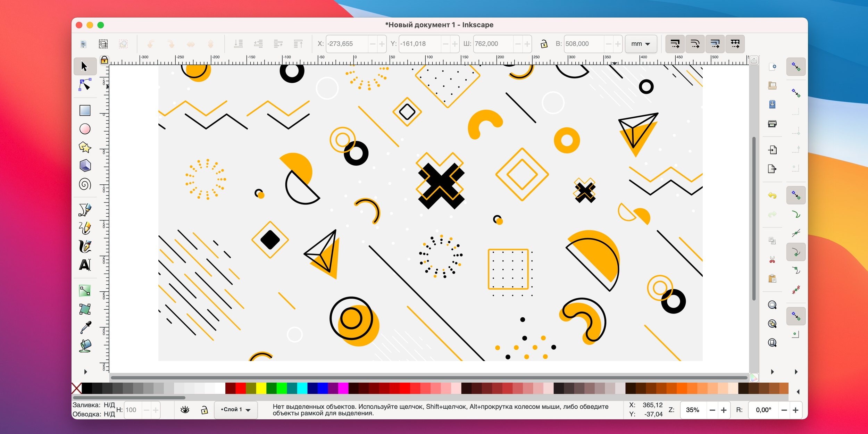Select the Paint bucket fill tool
The image size is (868, 434).
[x=85, y=346]
